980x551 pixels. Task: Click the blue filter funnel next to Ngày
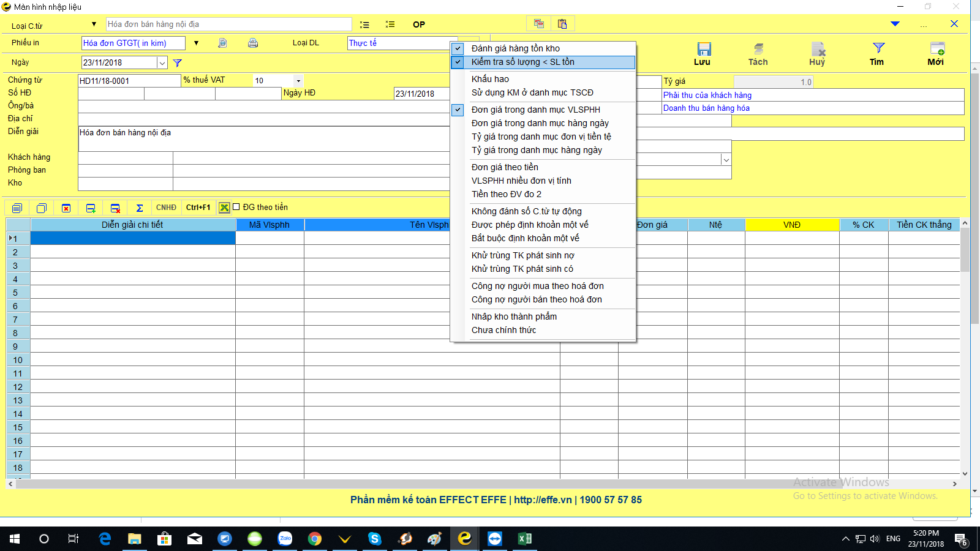[x=178, y=62]
